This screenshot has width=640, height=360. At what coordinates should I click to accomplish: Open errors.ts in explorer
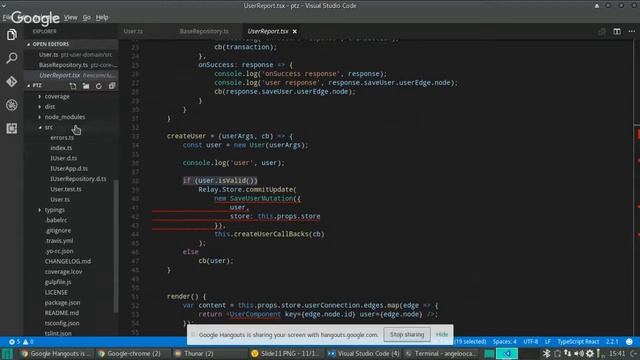pyautogui.click(x=62, y=138)
